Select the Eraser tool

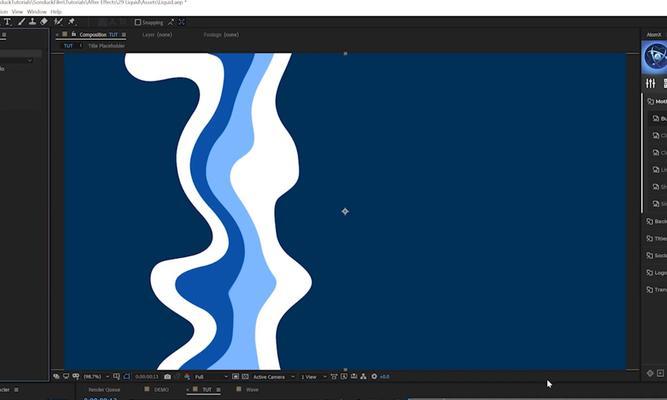coord(44,22)
